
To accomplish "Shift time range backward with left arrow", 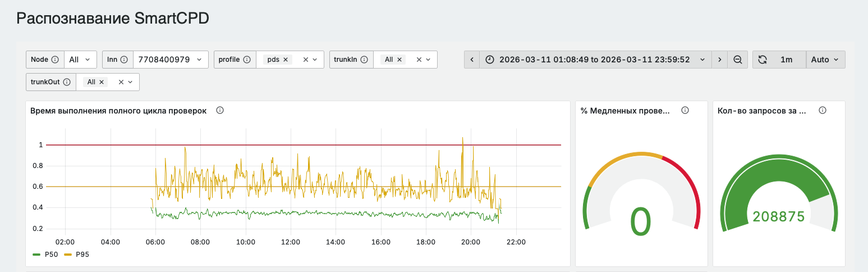I will [x=472, y=60].
